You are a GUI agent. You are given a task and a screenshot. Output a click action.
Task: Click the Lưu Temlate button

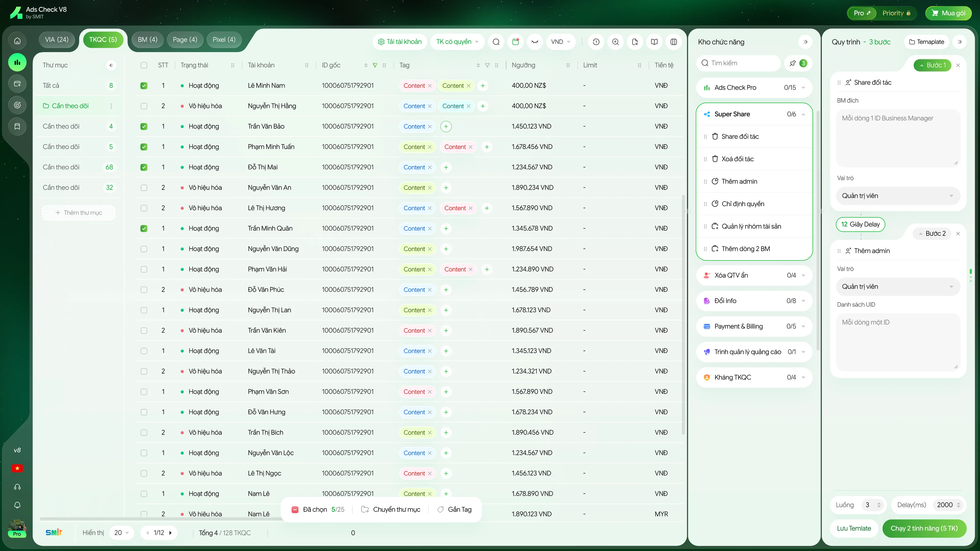[x=854, y=529]
